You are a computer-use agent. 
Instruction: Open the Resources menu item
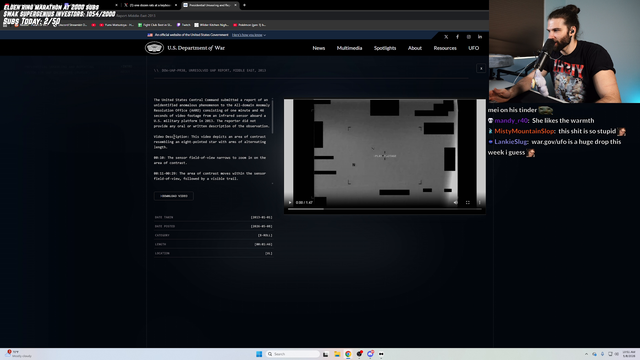pos(445,48)
